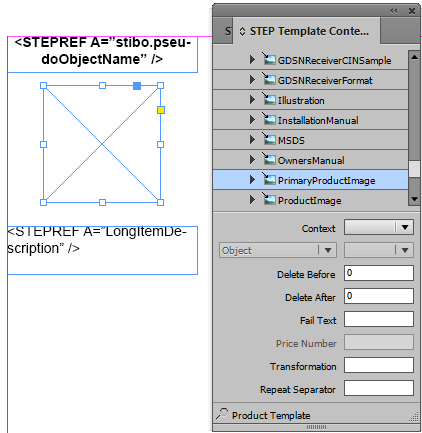Click the scrollbar down arrow in list
Image resolution: width=422 pixels, height=433 pixels.
tap(414, 199)
